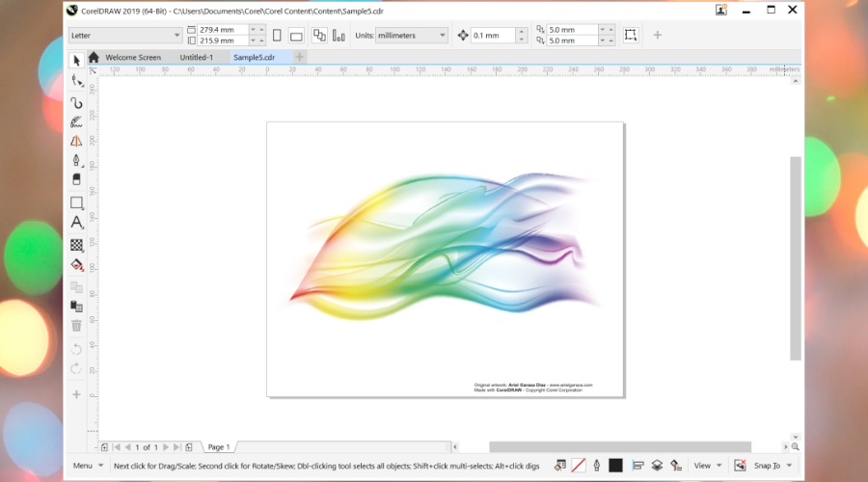The width and height of the screenshot is (868, 482).
Task: Click the All Pages layout icon
Action: (x=319, y=35)
